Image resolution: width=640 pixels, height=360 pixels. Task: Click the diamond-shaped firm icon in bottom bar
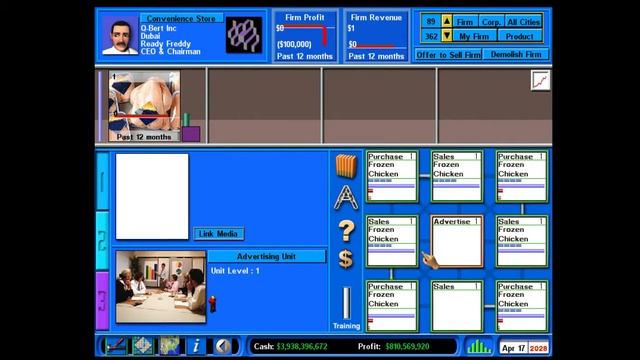point(142,346)
